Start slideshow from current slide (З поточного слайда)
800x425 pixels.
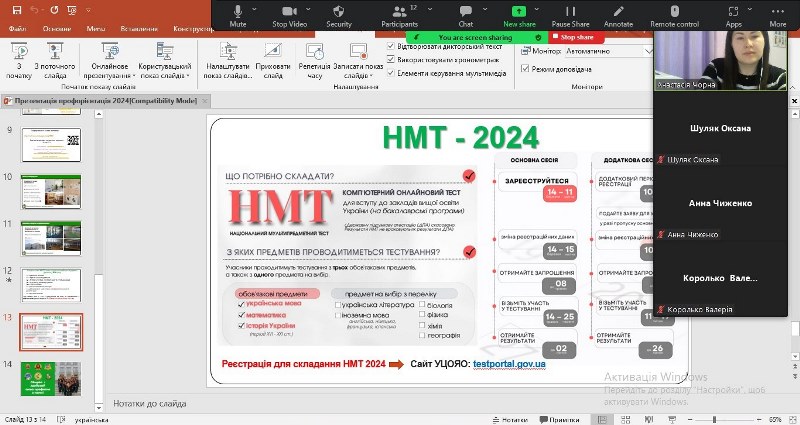(x=55, y=60)
